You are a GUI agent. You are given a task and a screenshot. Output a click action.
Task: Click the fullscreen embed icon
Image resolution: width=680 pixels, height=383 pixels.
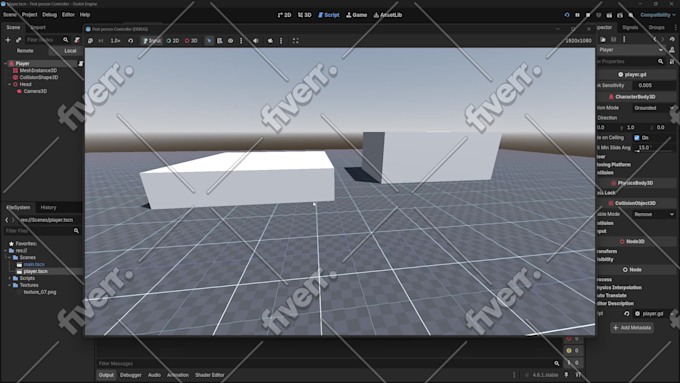point(295,41)
